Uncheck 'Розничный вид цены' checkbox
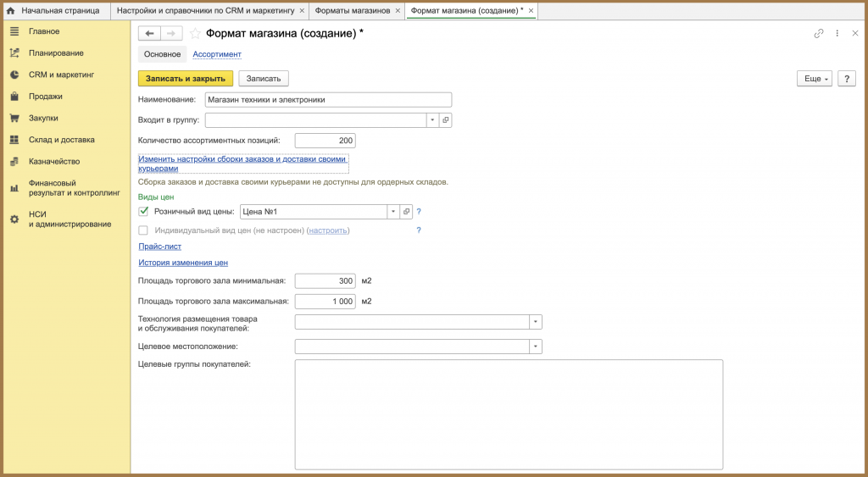The image size is (868, 477). [143, 211]
